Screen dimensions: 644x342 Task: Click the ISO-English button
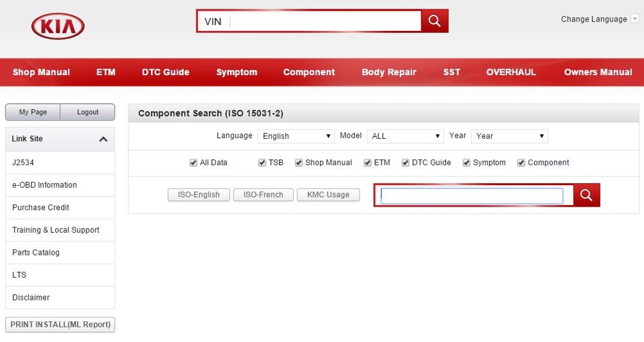click(199, 194)
